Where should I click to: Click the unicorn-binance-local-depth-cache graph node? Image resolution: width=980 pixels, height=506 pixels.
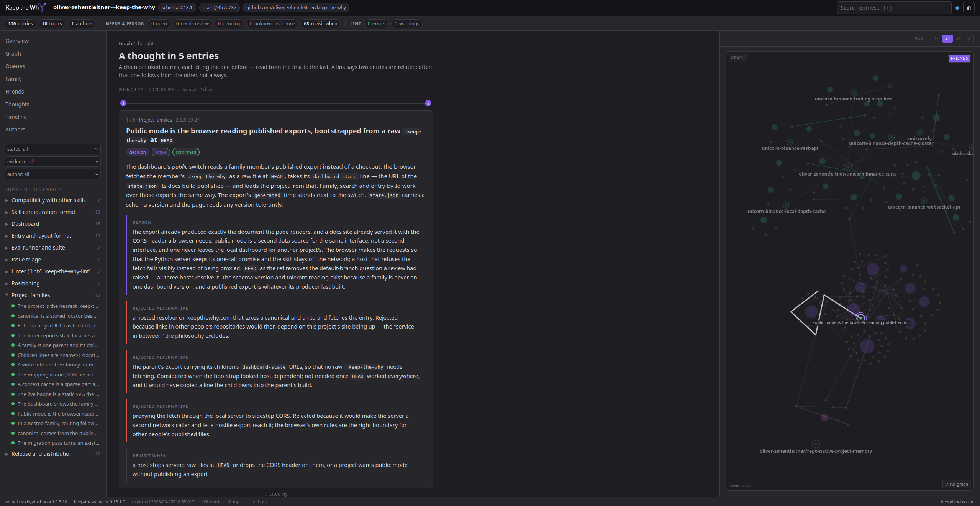pos(786,205)
